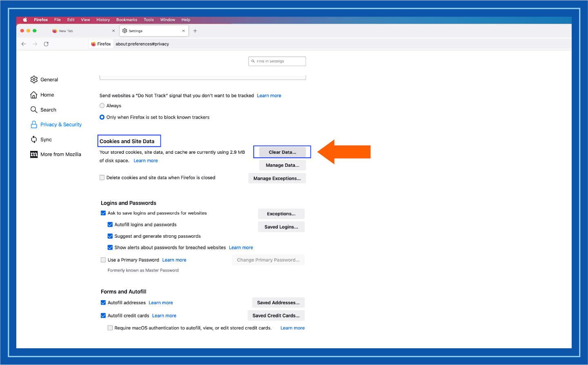Click the back navigation arrow

(23, 44)
